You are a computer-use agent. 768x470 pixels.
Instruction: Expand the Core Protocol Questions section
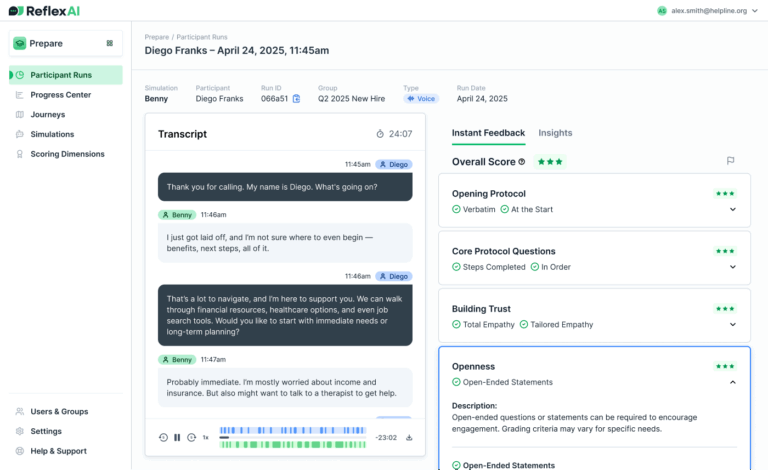(x=732, y=267)
